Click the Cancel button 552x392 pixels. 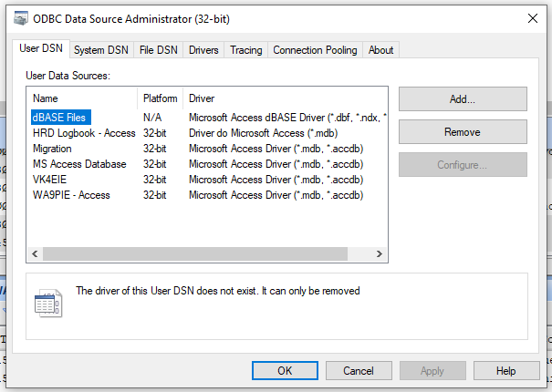click(x=359, y=370)
